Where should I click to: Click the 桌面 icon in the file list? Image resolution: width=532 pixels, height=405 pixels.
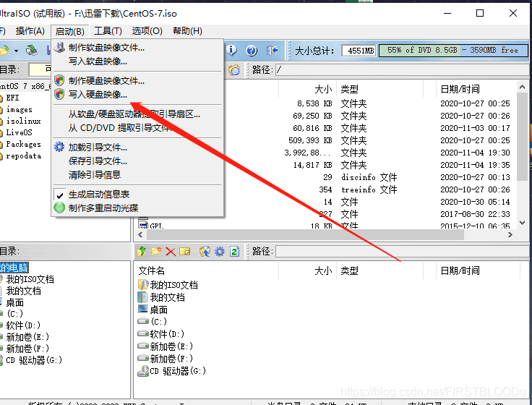tap(143, 310)
